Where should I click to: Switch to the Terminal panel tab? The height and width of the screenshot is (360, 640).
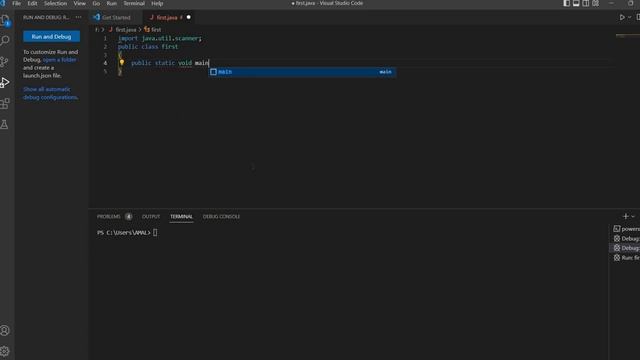[x=181, y=217]
